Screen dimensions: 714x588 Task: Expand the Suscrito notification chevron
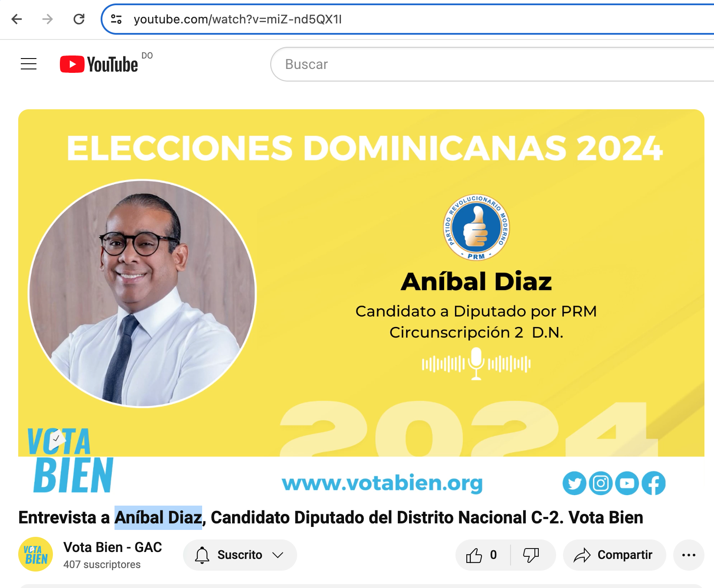pyautogui.click(x=278, y=555)
